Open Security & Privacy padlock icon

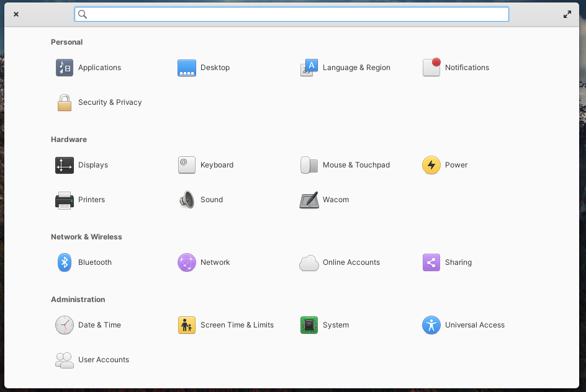[65, 102]
